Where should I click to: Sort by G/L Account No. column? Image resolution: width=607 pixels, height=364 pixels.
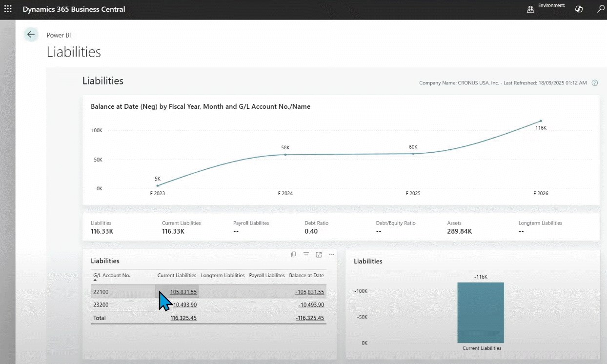tap(112, 276)
